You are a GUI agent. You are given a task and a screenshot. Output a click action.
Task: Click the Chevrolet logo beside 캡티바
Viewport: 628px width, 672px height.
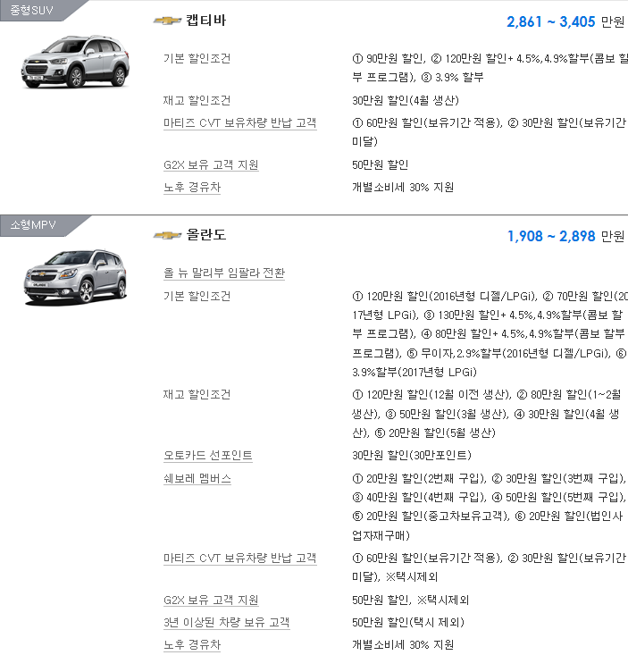[x=167, y=21]
